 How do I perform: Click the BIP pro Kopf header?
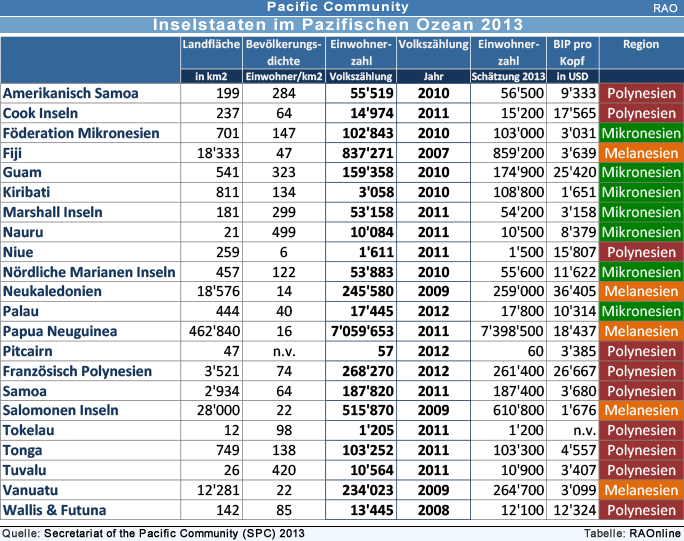tap(573, 52)
